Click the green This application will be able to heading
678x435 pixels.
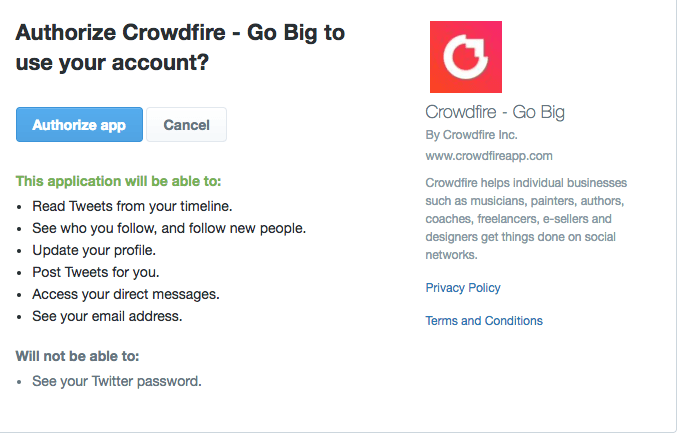pyautogui.click(x=118, y=181)
